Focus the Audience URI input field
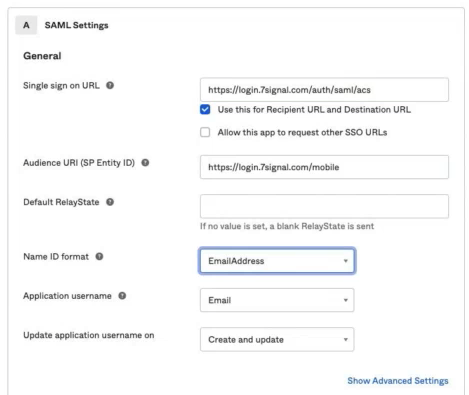The height and width of the screenshot is (395, 469). tap(324, 167)
